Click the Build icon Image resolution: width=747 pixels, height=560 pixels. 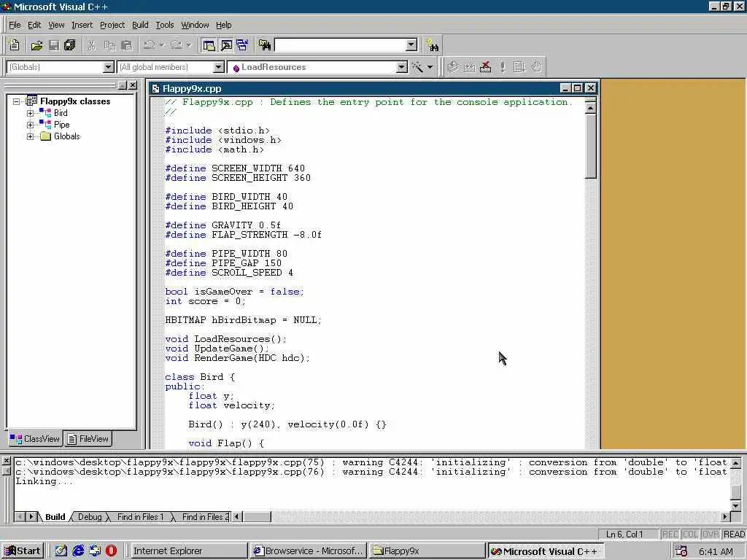pos(469,67)
